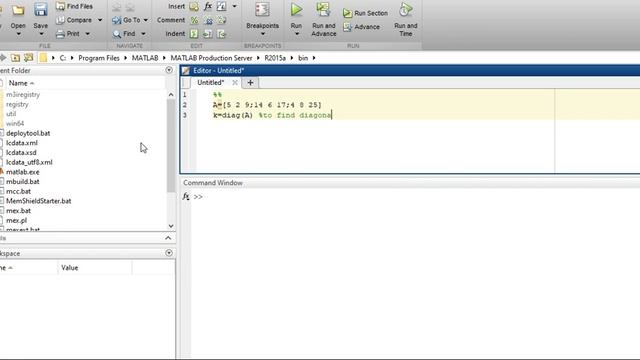Click the Print button
The image size is (640, 360).
(x=68, y=33)
